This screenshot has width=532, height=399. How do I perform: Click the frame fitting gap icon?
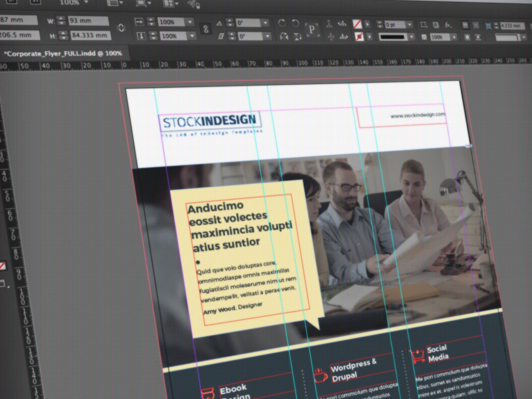coord(489,26)
